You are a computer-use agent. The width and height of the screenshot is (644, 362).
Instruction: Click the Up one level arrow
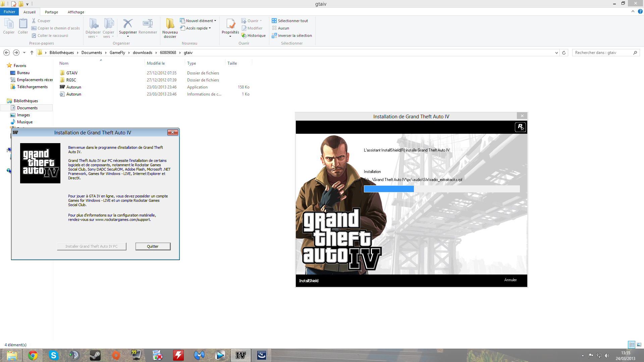(32, 53)
